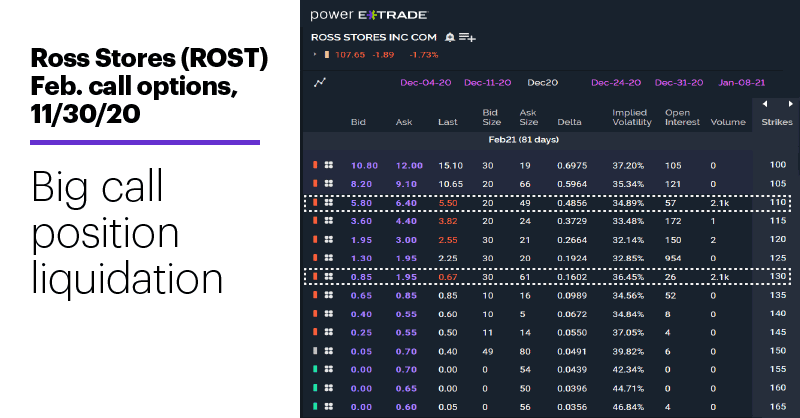Click the 125 strike price
The width and height of the screenshot is (800, 418).
778,258
